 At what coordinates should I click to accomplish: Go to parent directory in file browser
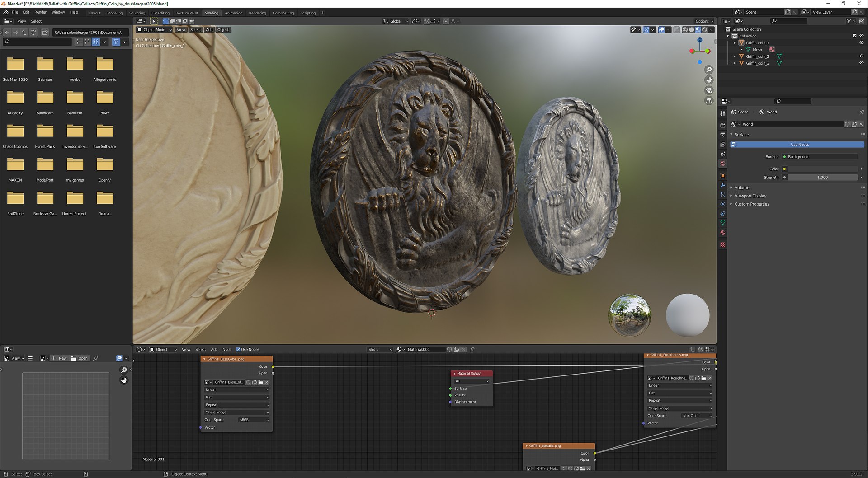(24, 33)
